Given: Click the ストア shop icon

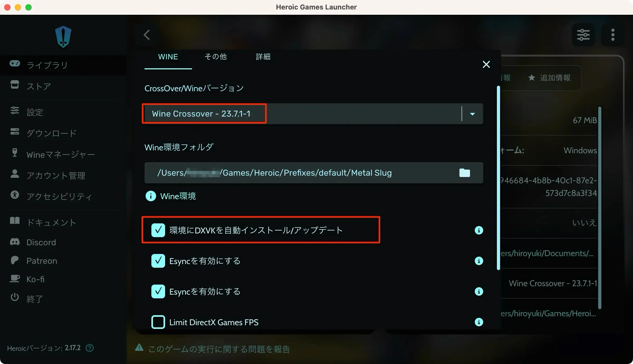Looking at the screenshot, I should pyautogui.click(x=15, y=84).
